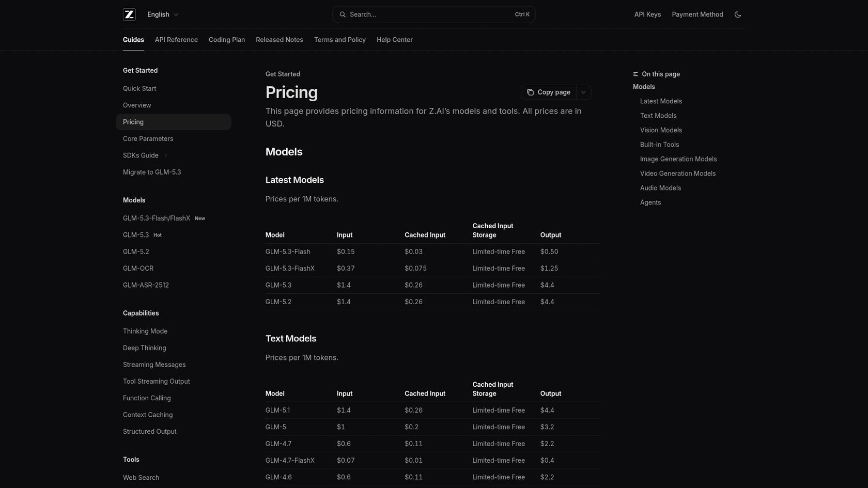
Task: Switch to the Coding Plan tab
Action: [x=227, y=40]
